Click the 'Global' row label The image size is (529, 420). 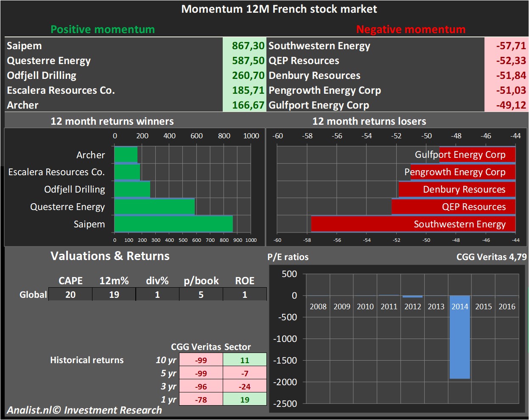click(x=33, y=294)
